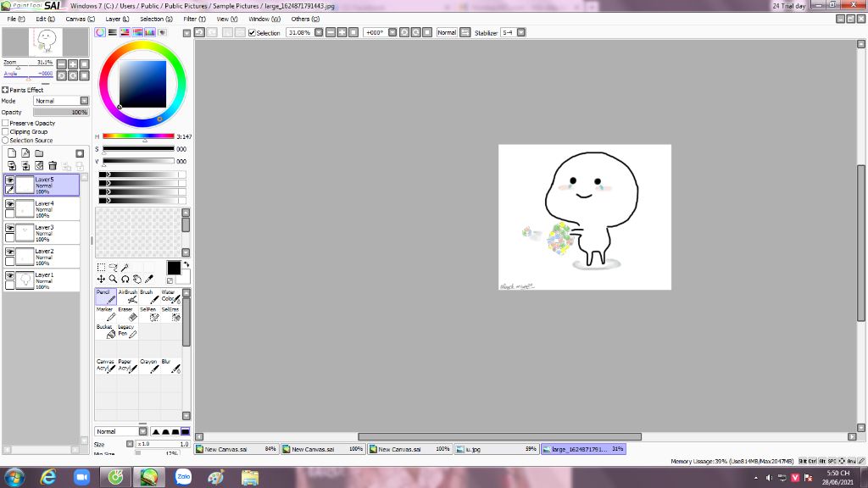Open the Stabilizer level dropdown
This screenshot has height=488, width=868.
tap(521, 33)
